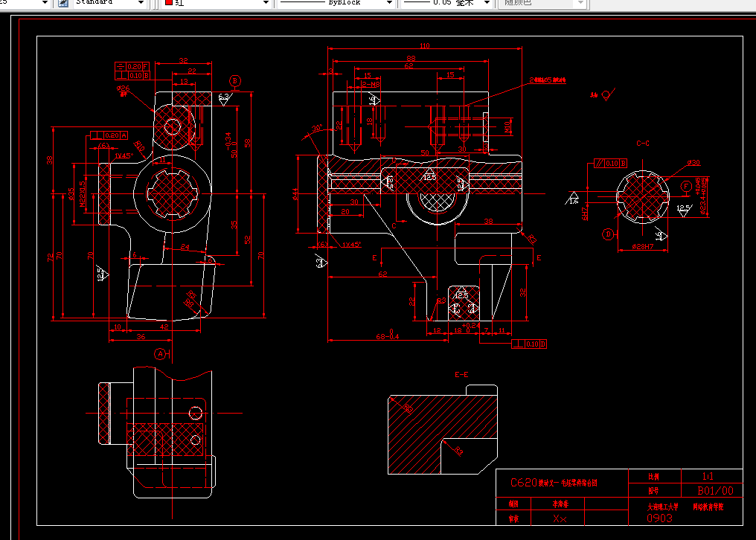Viewport: 756px width, 540px height.
Task: Click the 0.20 F tolerance frame
Action: (x=132, y=66)
